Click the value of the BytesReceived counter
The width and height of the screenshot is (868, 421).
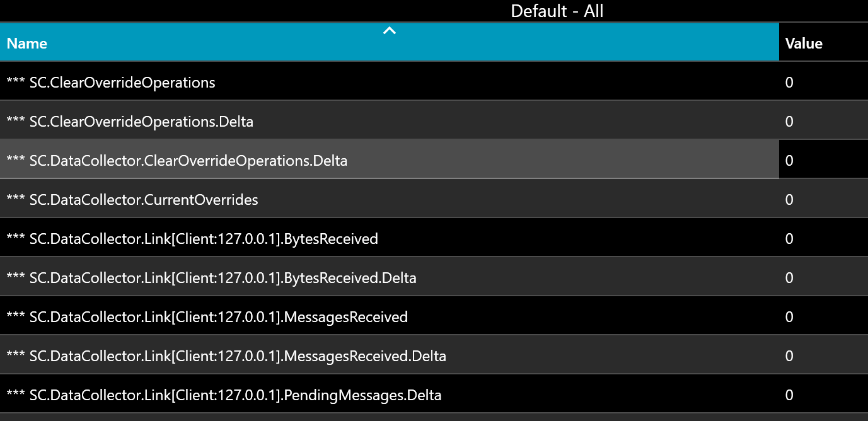(789, 238)
